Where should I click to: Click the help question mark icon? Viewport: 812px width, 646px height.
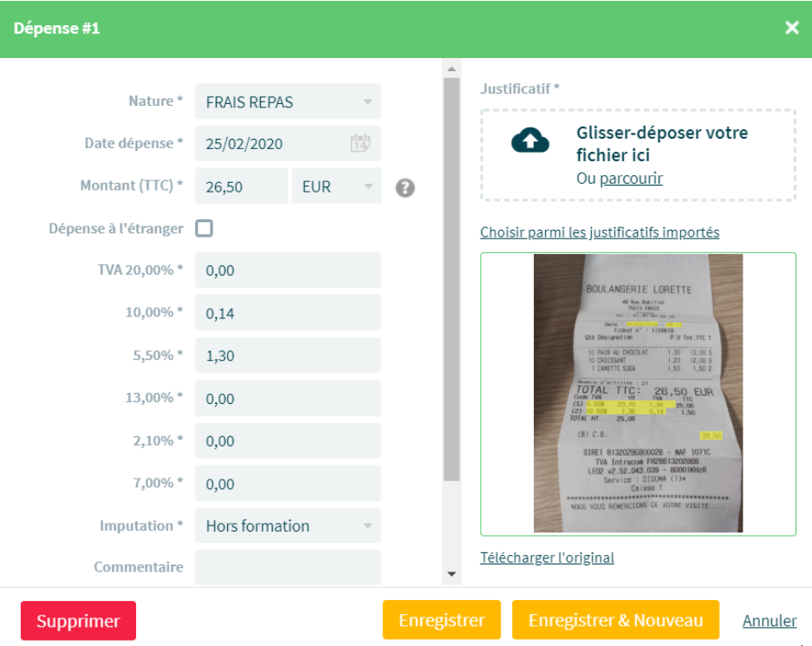405,187
